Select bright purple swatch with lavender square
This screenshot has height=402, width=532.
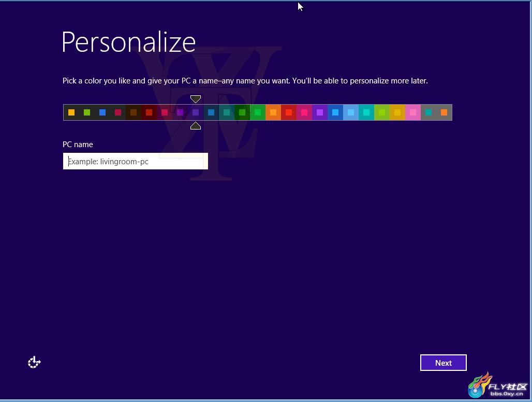[320, 112]
